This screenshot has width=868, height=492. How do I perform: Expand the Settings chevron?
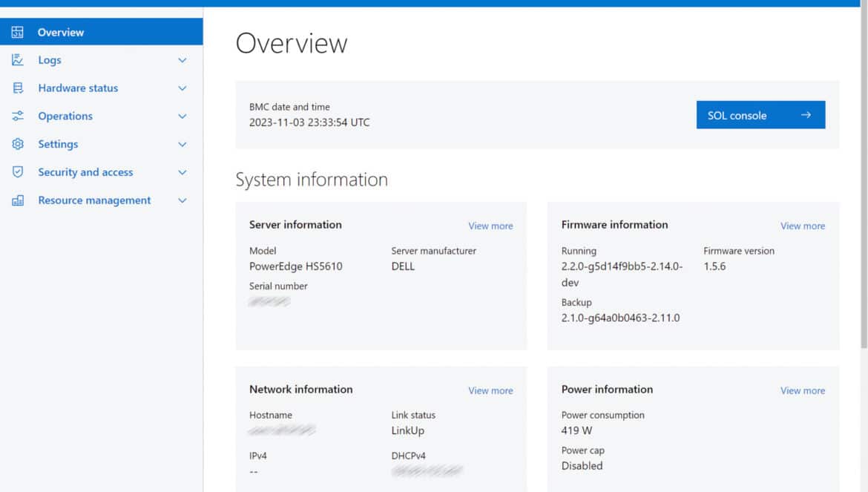182,145
